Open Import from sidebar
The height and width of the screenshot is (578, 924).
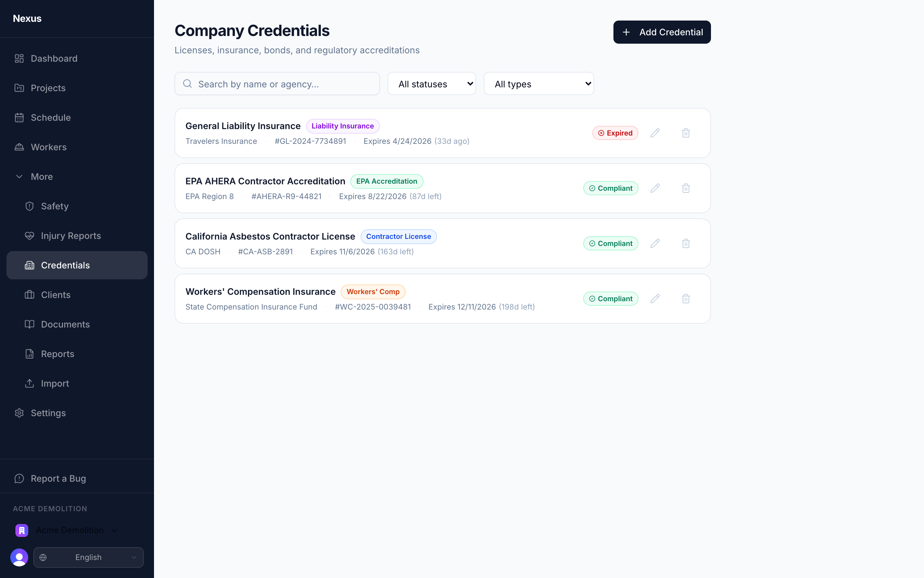click(x=77, y=383)
